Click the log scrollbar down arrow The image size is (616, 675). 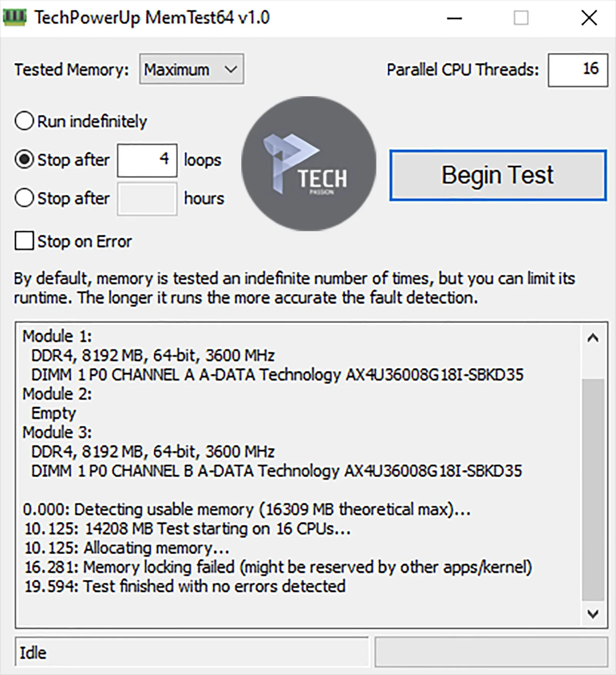click(x=593, y=613)
